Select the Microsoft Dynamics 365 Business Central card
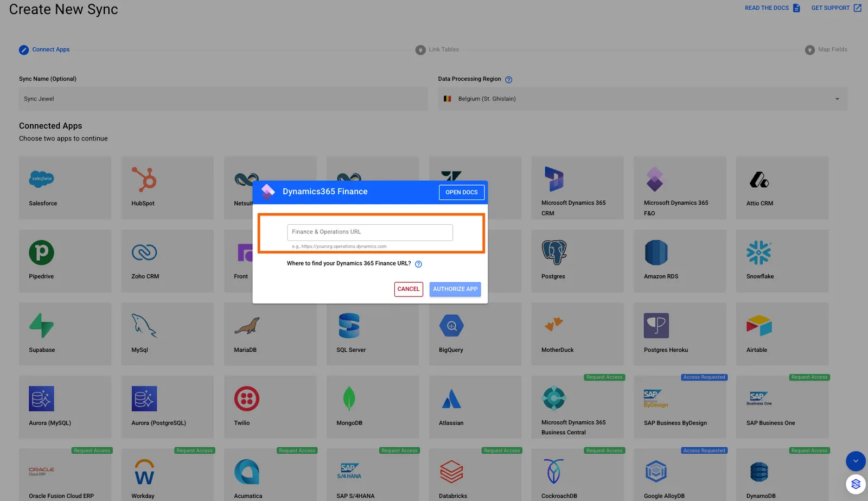868x501 pixels. (x=577, y=407)
